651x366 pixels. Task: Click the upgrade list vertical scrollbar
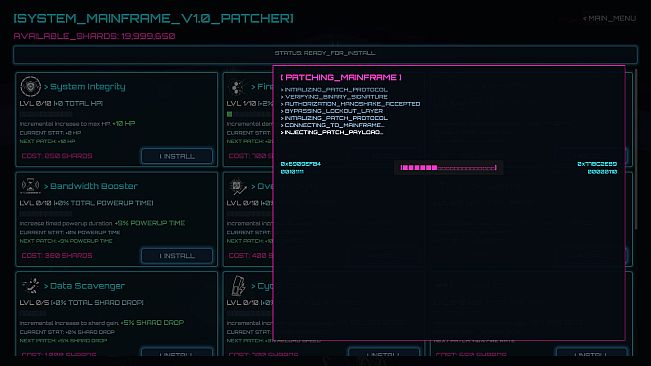tap(636, 149)
